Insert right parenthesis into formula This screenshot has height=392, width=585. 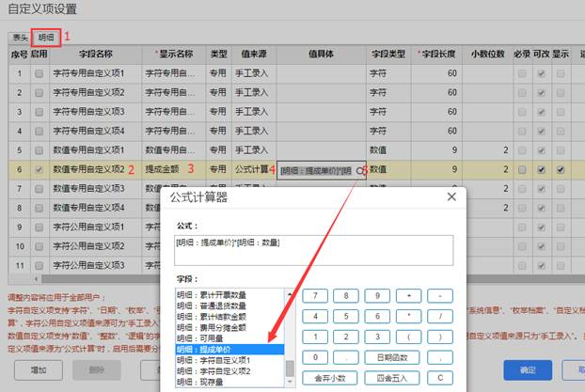pos(440,337)
